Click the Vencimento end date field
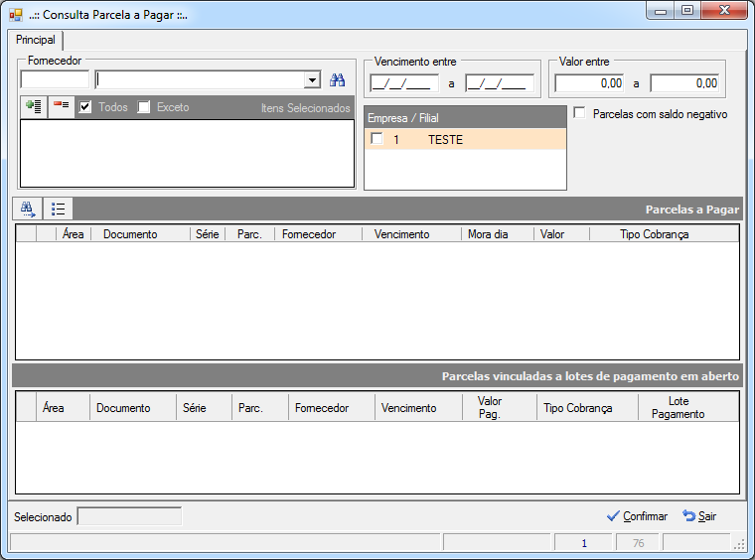This screenshot has width=755, height=560. (x=500, y=83)
